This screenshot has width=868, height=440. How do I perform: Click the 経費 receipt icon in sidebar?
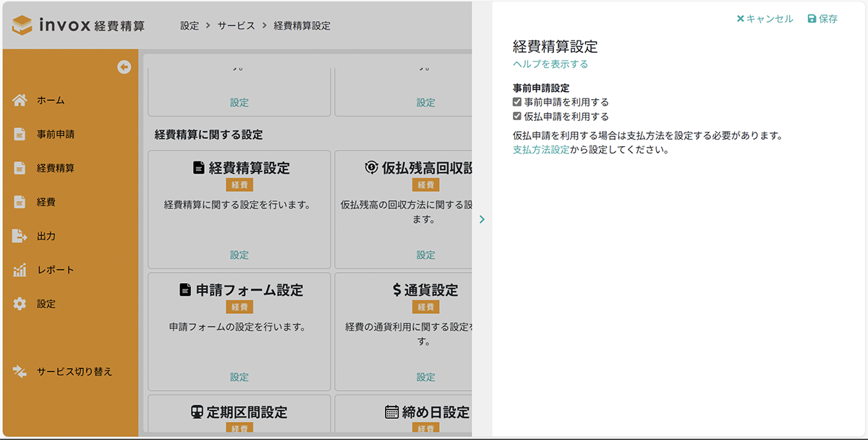(20, 202)
